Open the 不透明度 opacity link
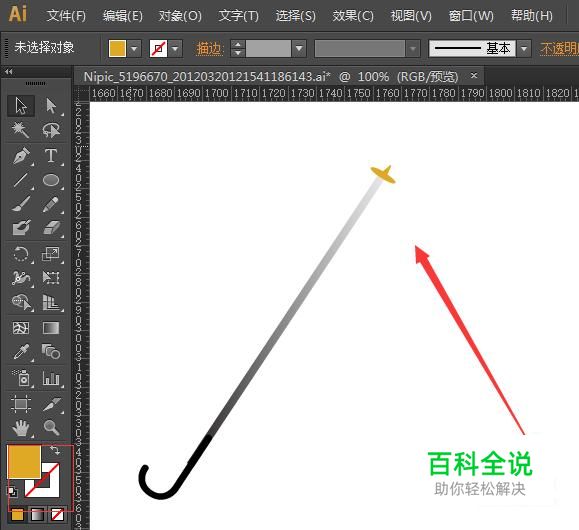 (x=559, y=48)
